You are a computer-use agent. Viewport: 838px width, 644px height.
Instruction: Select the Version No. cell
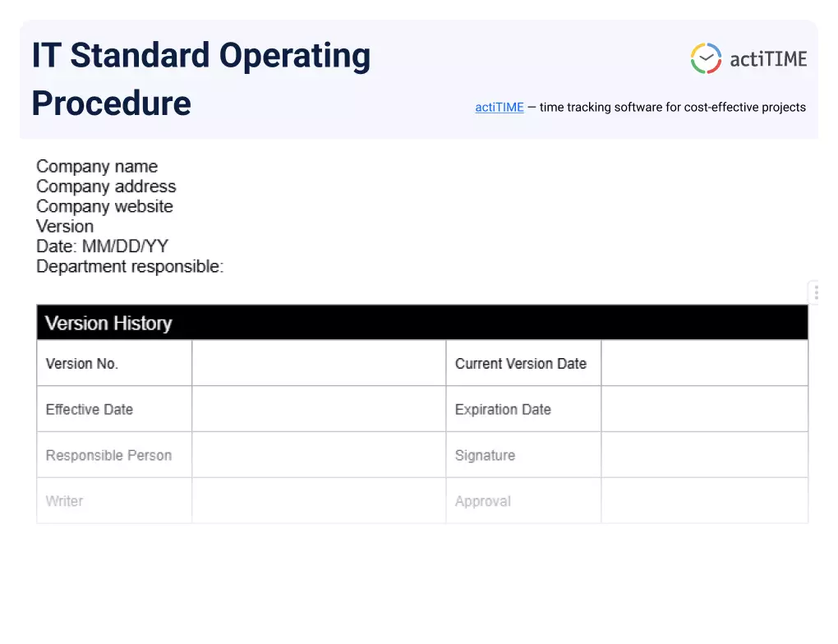pyautogui.click(x=81, y=363)
